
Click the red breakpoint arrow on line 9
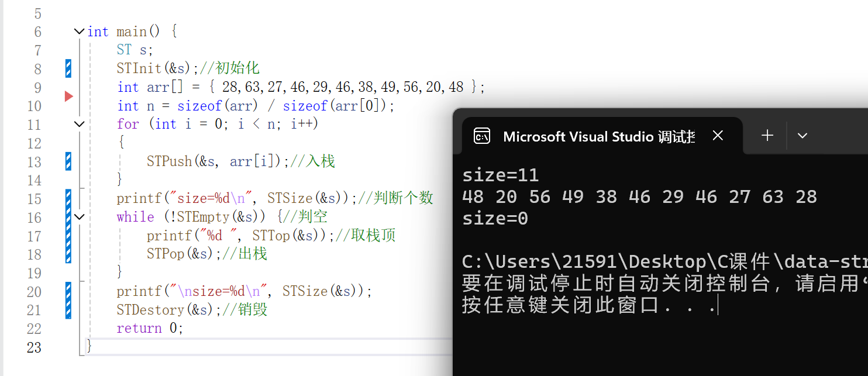tap(68, 96)
